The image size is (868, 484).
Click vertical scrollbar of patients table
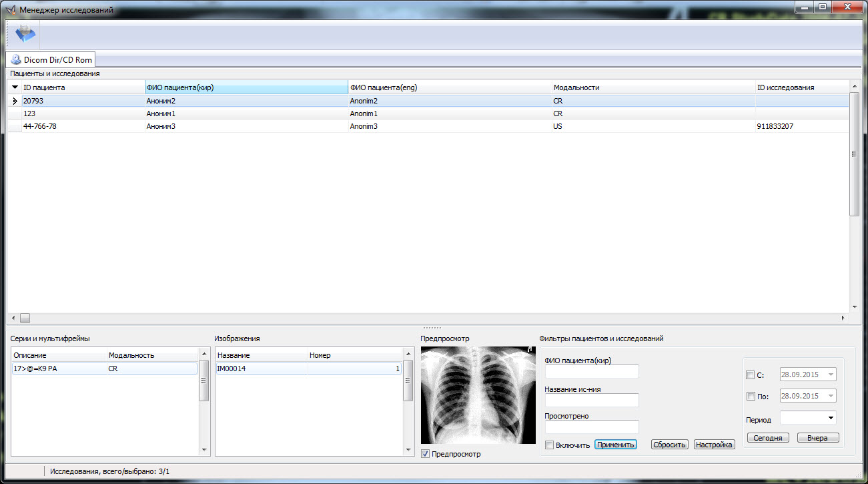tap(854, 154)
